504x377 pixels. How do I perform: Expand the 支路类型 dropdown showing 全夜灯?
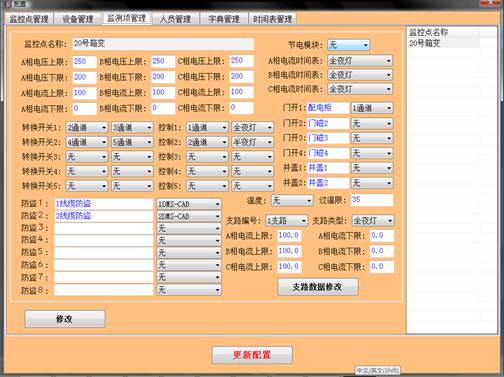click(x=373, y=220)
